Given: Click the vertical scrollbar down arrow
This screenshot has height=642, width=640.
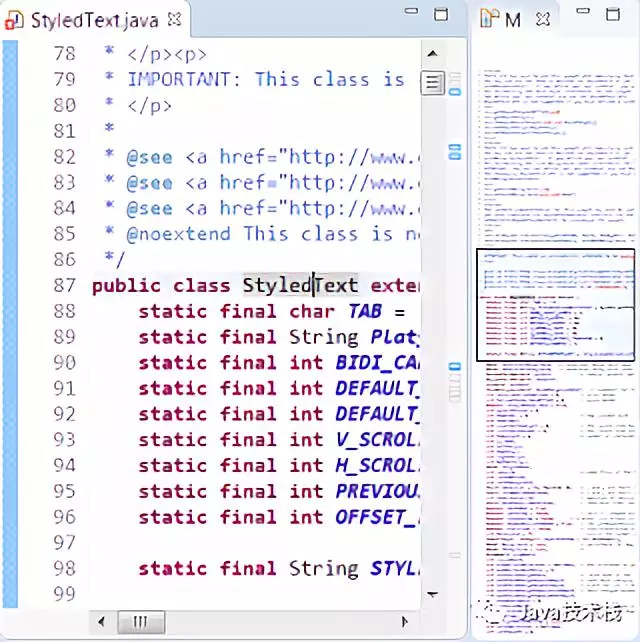Looking at the screenshot, I should click(x=432, y=594).
